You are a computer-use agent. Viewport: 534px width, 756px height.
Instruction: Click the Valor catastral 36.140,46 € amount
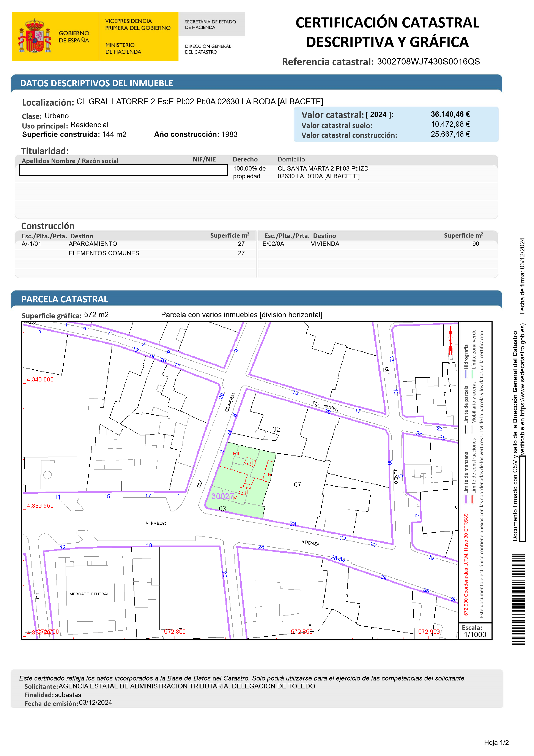450,114
